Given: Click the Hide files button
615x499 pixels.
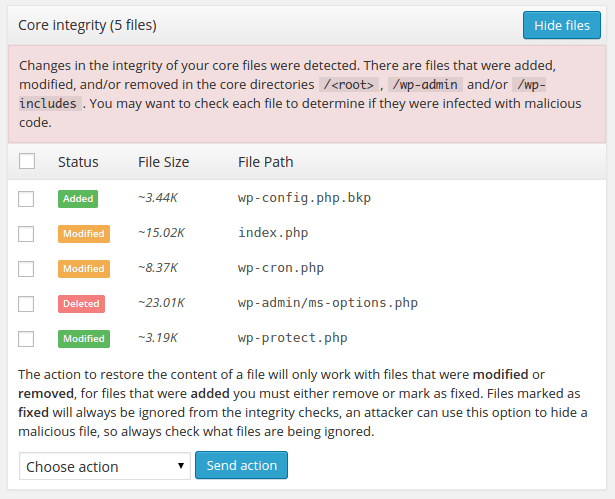Looking at the screenshot, I should click(562, 25).
